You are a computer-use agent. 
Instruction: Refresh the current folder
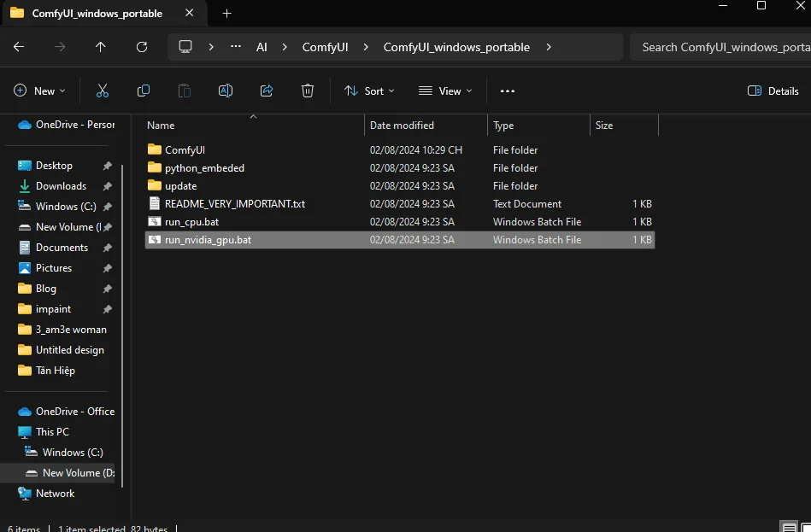(142, 47)
